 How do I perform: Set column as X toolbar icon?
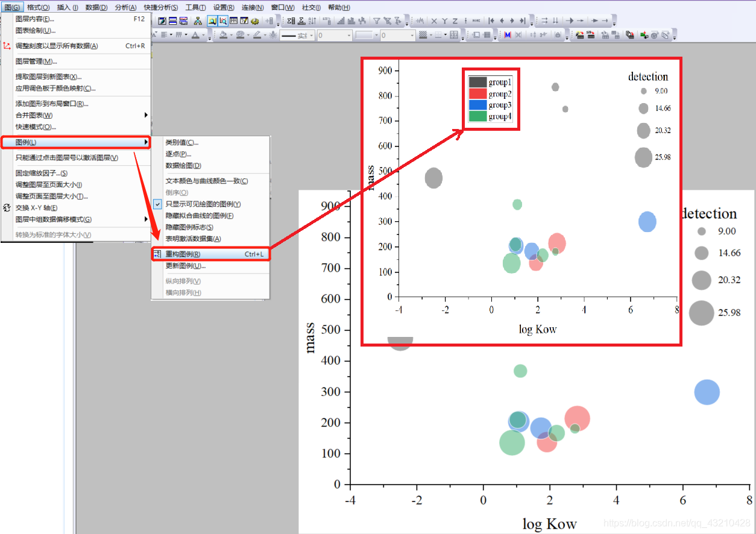[434, 20]
